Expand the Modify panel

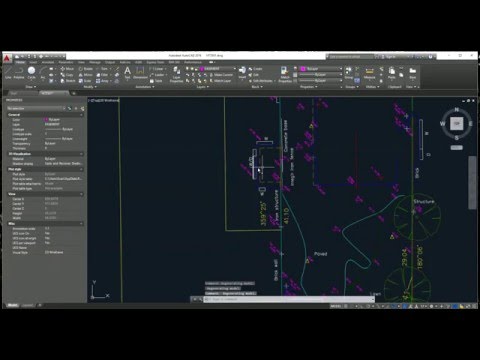(90, 87)
